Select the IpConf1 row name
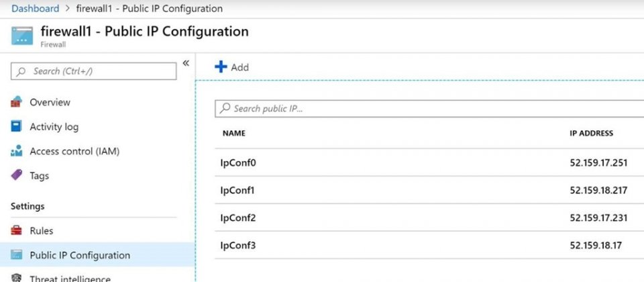The height and width of the screenshot is (282, 644). 237,190
